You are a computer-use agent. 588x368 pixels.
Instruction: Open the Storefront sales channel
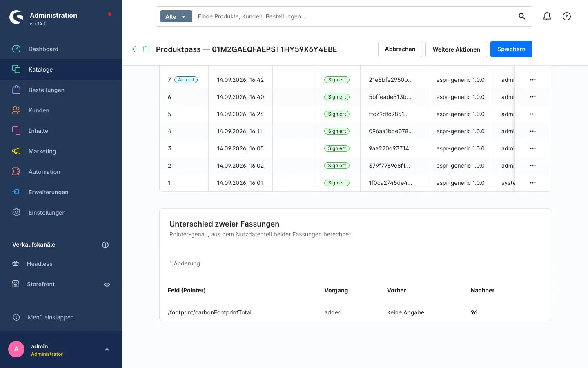(x=41, y=284)
